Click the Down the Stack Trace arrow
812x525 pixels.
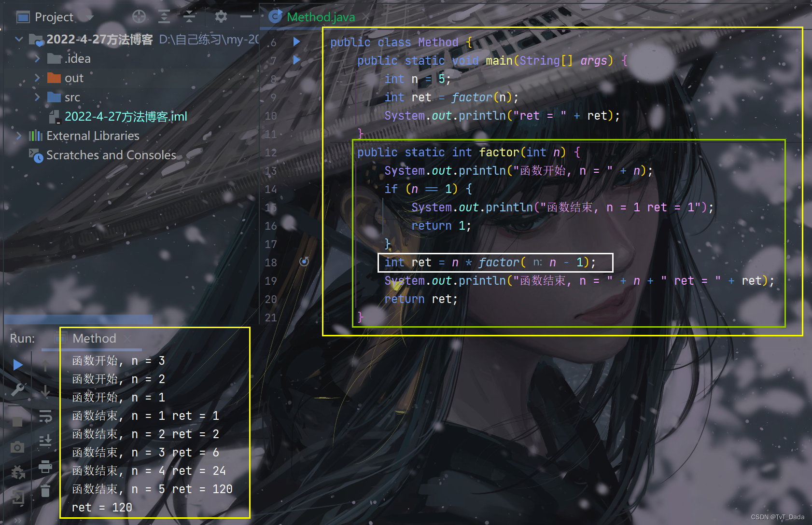pyautogui.click(x=45, y=390)
